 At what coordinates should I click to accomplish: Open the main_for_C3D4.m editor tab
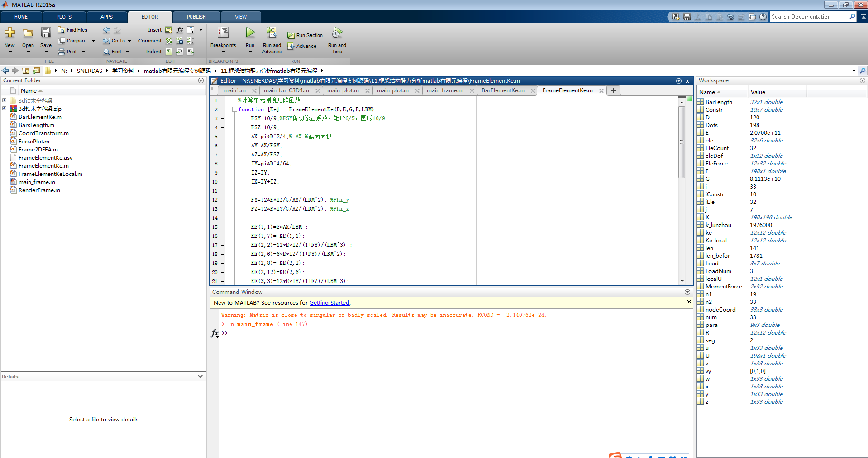pos(286,90)
